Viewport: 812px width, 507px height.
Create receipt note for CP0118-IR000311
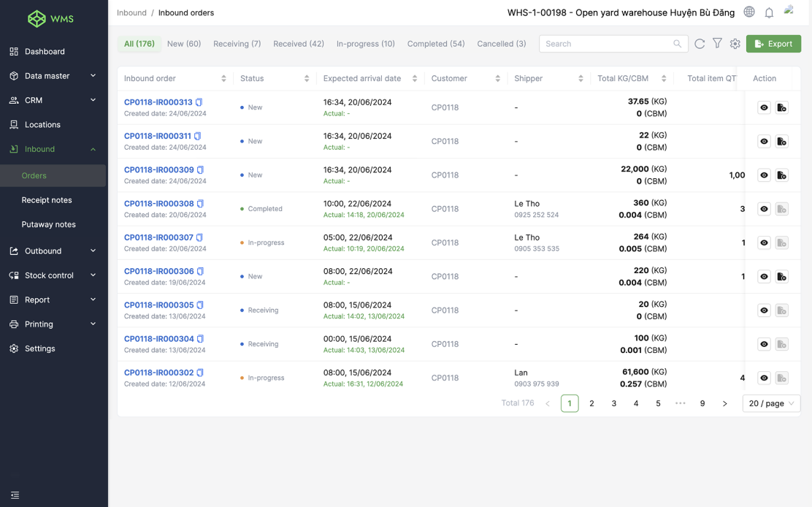[x=781, y=141]
